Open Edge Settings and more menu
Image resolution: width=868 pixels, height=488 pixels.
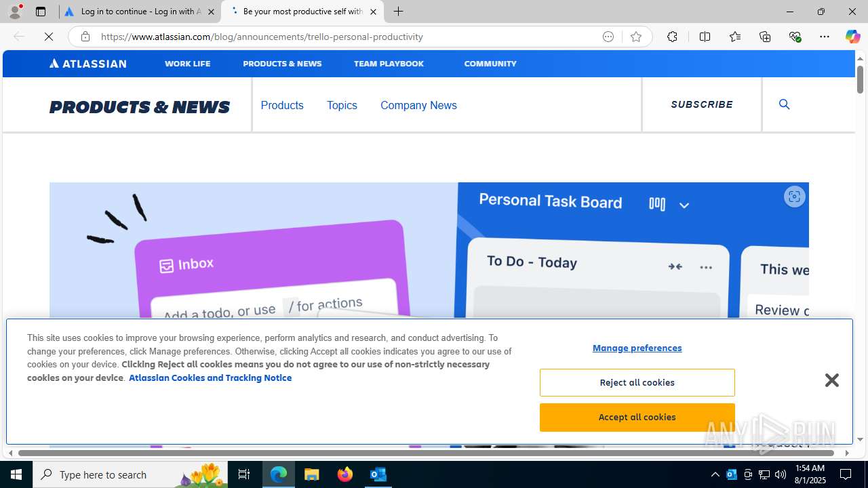[825, 37]
